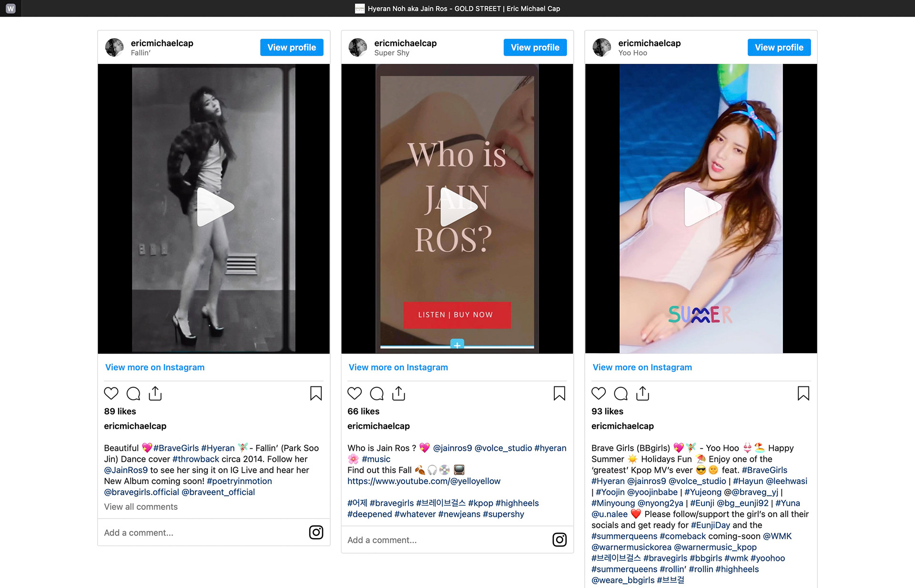Screen dimensions: 915x588
Task: Open comment bubble on Super Shy post
Action: tap(376, 394)
